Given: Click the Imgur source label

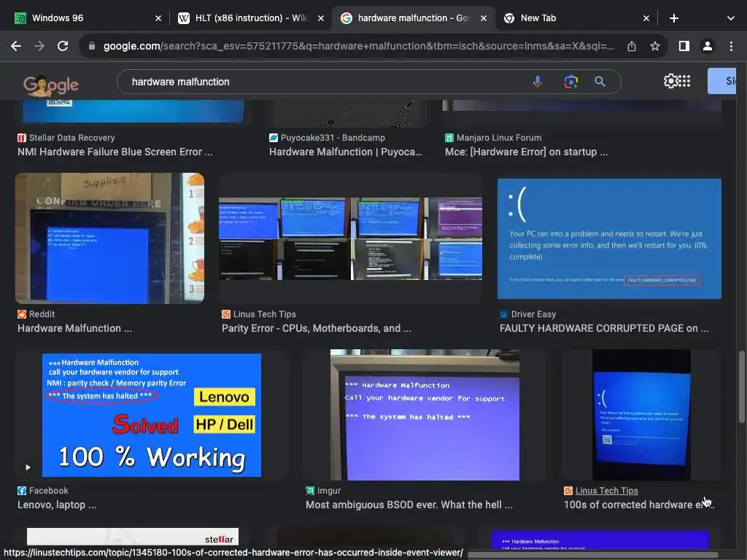Looking at the screenshot, I should point(329,491).
